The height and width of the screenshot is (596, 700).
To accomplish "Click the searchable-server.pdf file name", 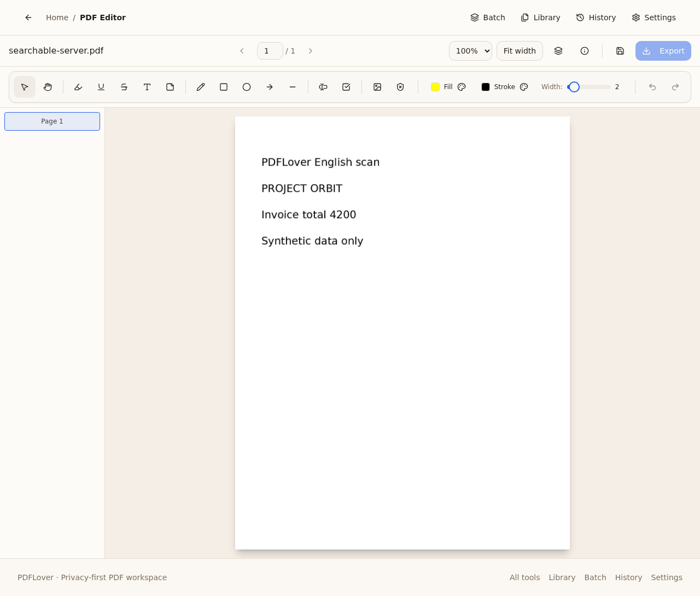I will 56,51.
